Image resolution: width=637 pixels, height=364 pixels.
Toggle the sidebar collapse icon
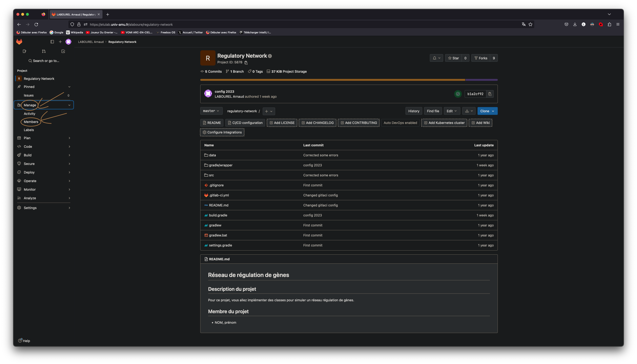click(52, 42)
